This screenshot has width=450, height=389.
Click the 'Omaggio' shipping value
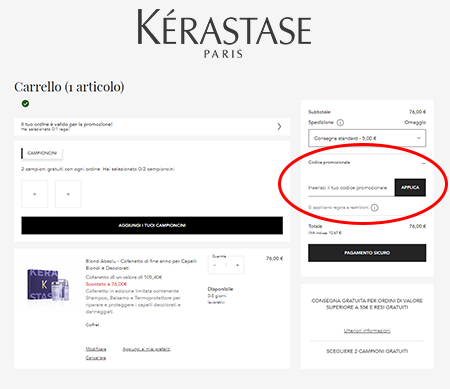(x=415, y=122)
